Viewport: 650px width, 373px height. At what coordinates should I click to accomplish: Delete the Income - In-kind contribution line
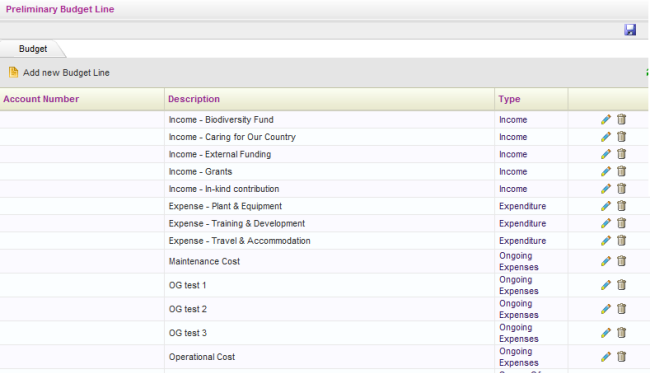621,189
